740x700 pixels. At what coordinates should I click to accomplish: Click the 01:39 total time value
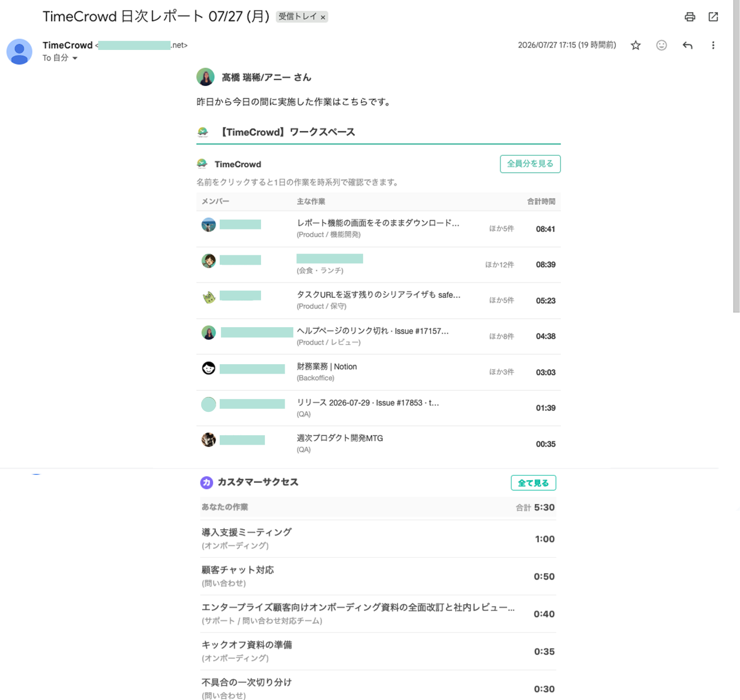545,408
